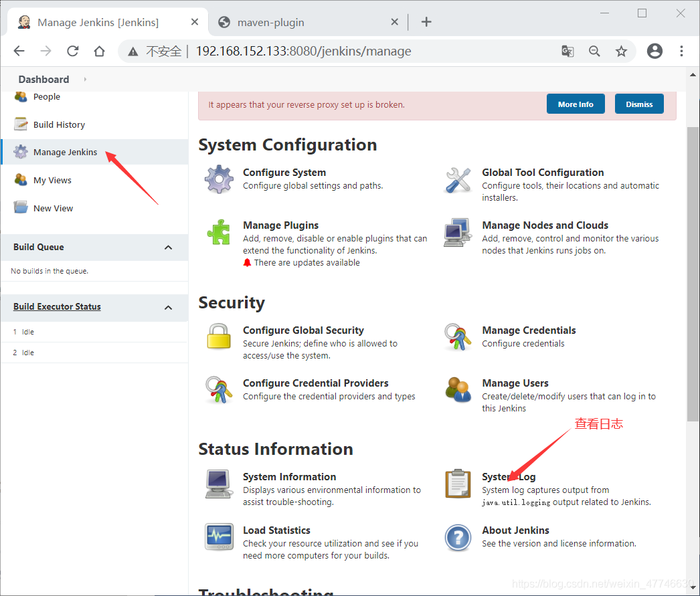The width and height of the screenshot is (700, 596).
Task: Click the Manage Plugins puzzle piece icon
Action: 219,232
